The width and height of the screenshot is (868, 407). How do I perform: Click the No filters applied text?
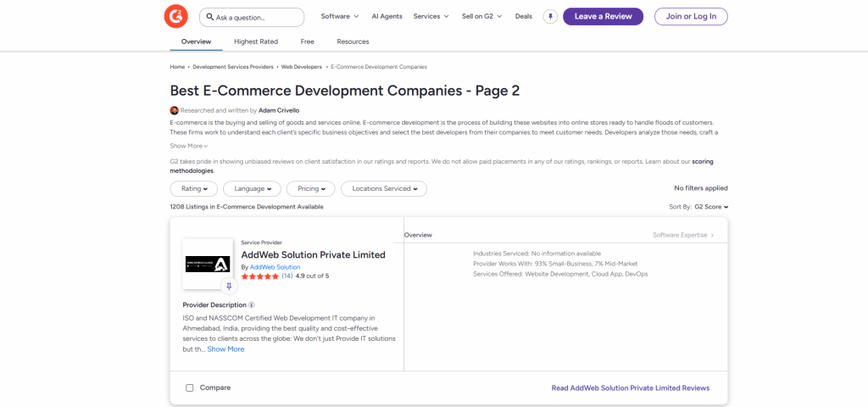tap(701, 188)
